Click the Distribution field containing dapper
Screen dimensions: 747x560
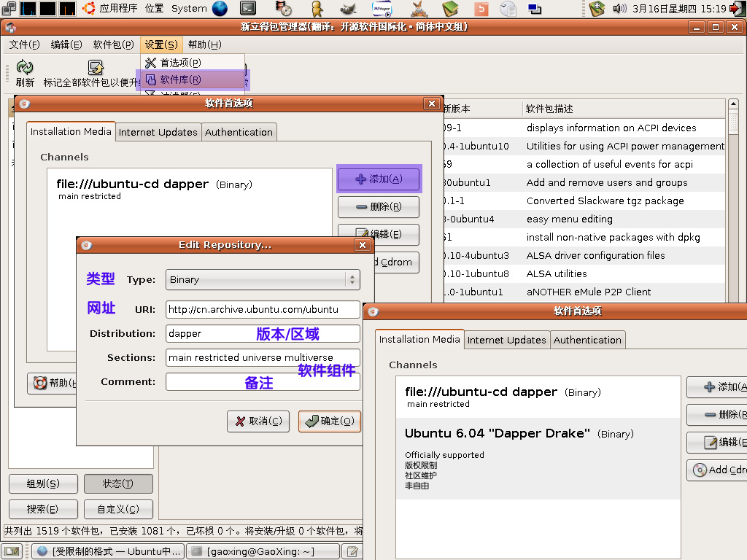263,333
